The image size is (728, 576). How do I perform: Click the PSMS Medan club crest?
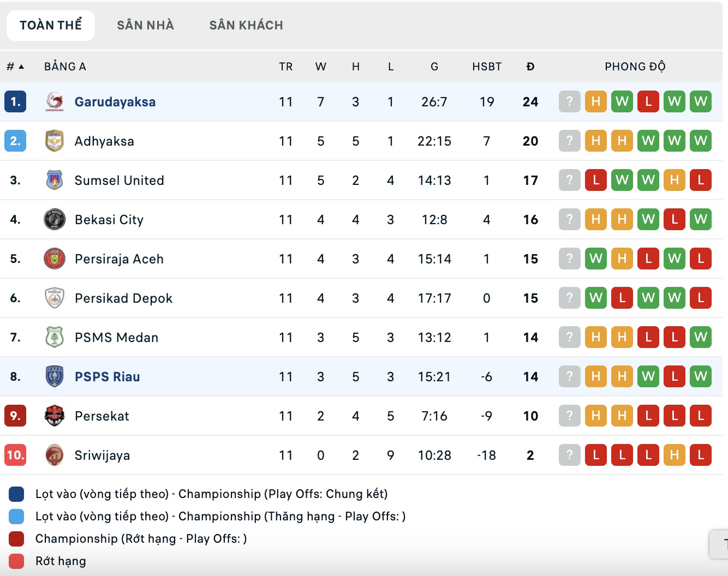pos(54,337)
